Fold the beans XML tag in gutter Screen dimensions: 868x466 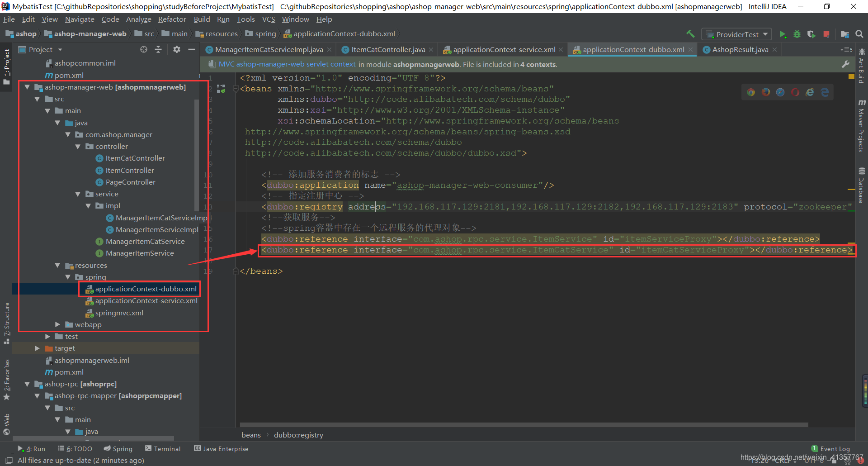click(236, 89)
